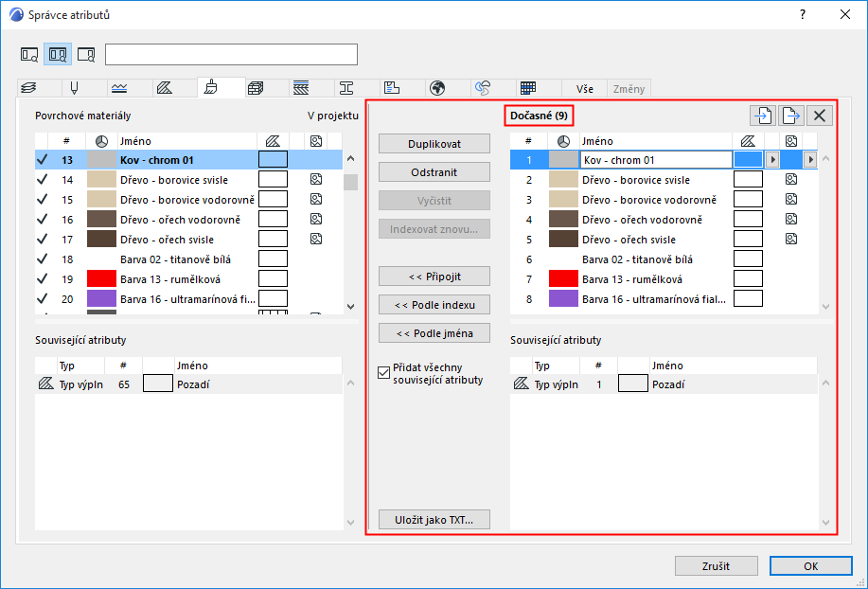
Task: Click fill type icon in left related attributes
Action: (x=46, y=384)
